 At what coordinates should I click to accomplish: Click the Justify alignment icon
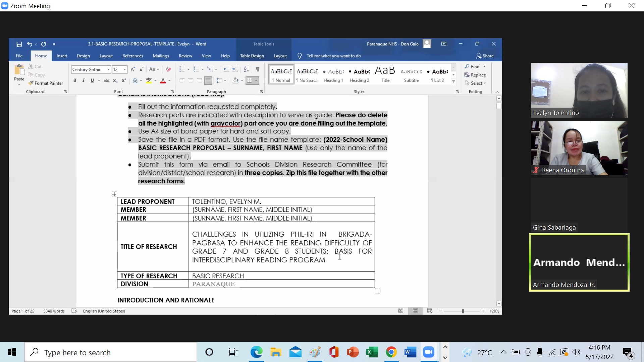pos(208,80)
